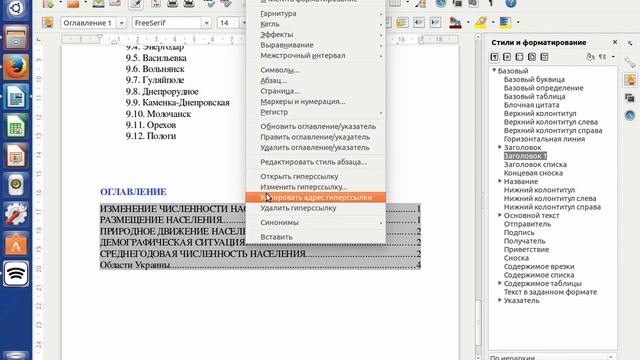Choose Абзац… in context menu
The image size is (640, 360).
tap(316, 80)
